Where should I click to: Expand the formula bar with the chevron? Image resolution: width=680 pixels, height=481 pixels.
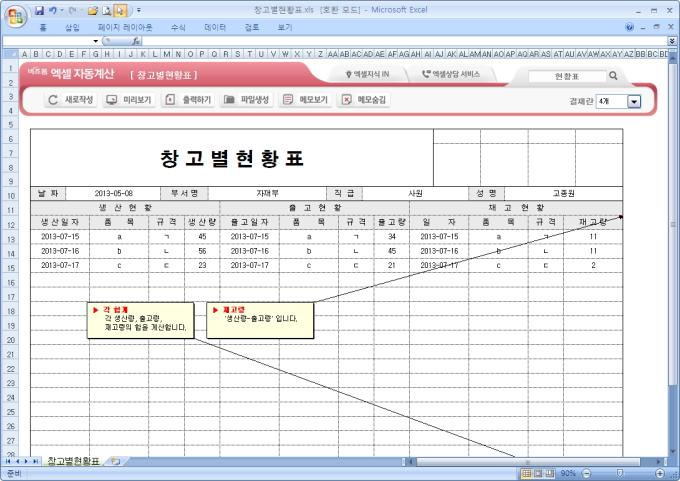(x=672, y=41)
